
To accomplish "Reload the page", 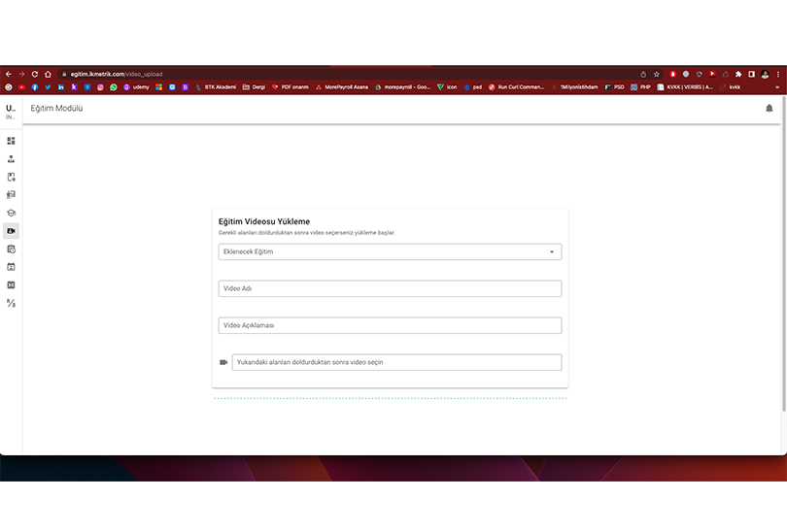I will (35, 74).
